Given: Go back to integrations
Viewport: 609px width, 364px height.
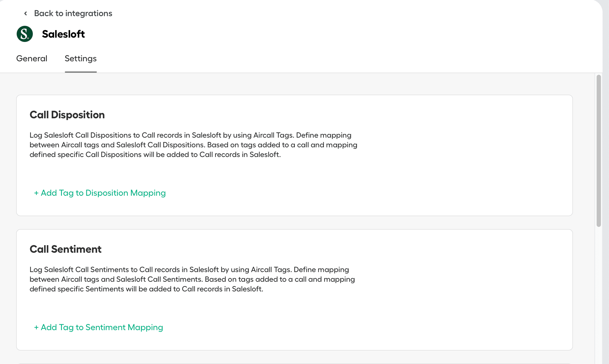Looking at the screenshot, I should pyautogui.click(x=73, y=13).
